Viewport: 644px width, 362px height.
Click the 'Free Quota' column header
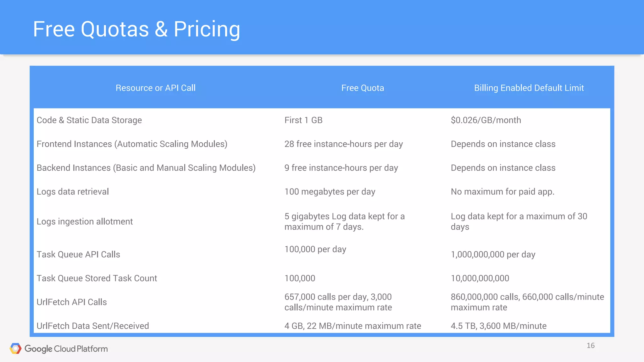point(363,88)
